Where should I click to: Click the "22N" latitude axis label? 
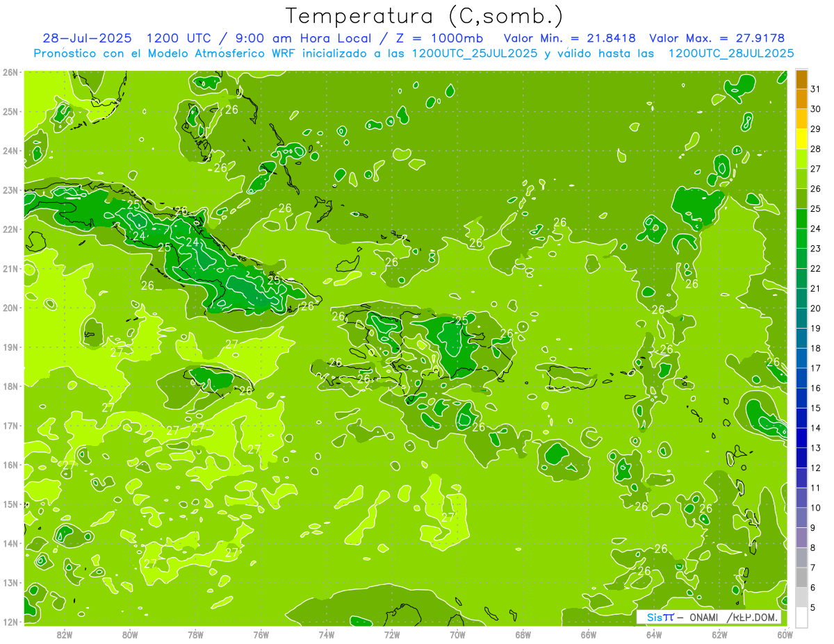click(10, 229)
